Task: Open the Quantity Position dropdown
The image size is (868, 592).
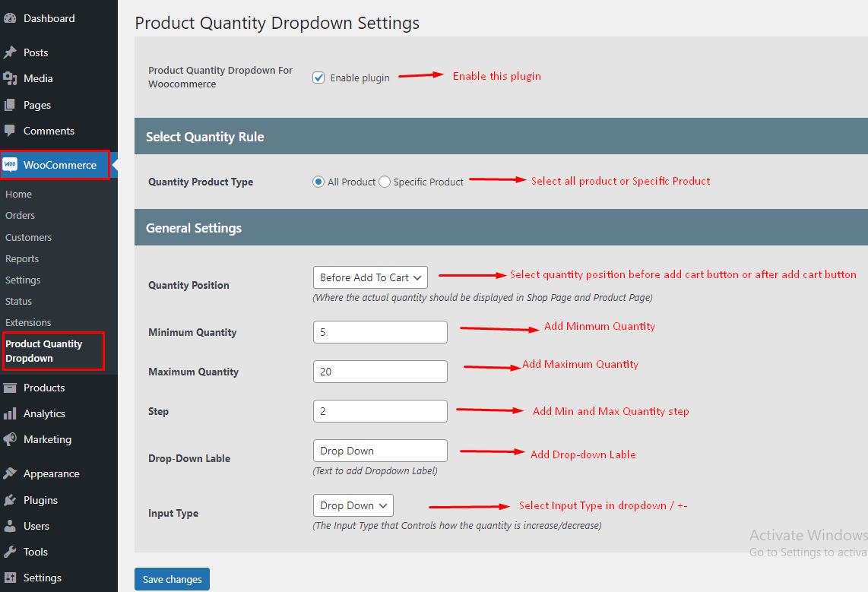Action: click(x=370, y=277)
